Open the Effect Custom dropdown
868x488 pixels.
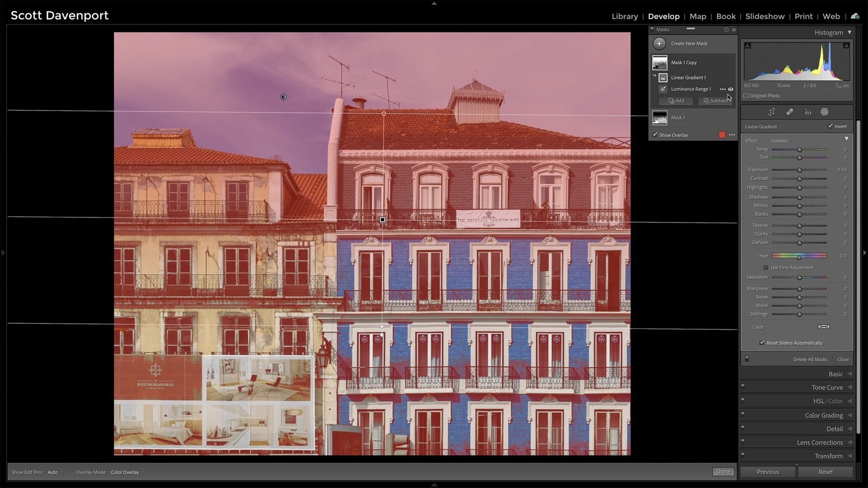(780, 140)
